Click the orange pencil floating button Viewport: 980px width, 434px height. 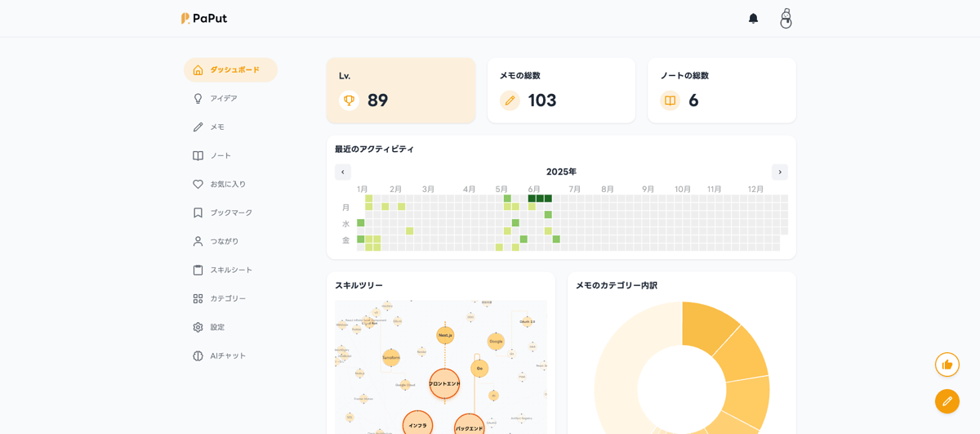tap(947, 401)
